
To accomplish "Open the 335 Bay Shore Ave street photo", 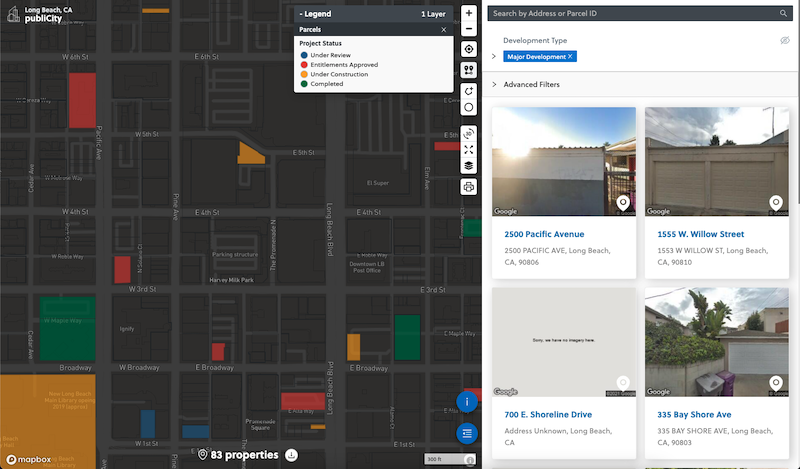I will click(717, 342).
